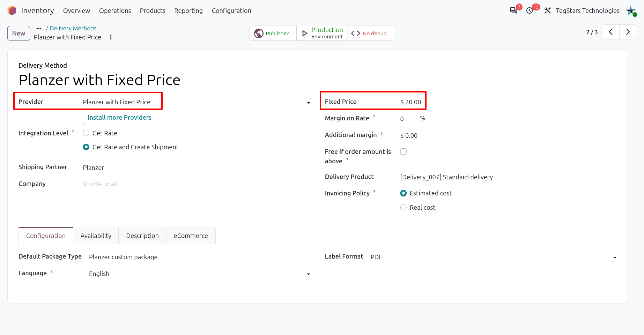Open the developer tools wrench icon

click(547, 11)
